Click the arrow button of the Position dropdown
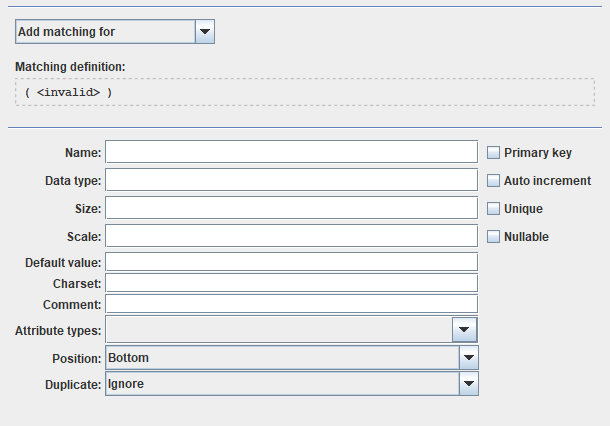This screenshot has height=426, width=610. tap(468, 357)
